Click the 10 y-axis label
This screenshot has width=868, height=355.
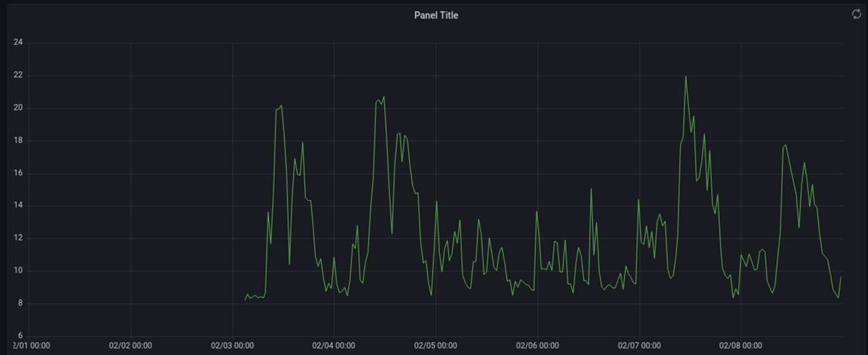[x=18, y=271]
